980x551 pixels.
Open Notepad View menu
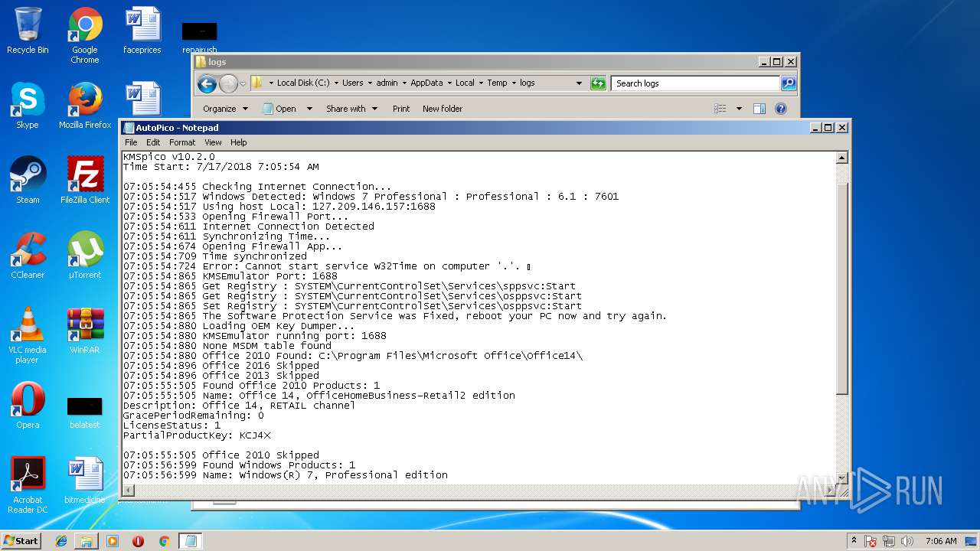tap(213, 142)
